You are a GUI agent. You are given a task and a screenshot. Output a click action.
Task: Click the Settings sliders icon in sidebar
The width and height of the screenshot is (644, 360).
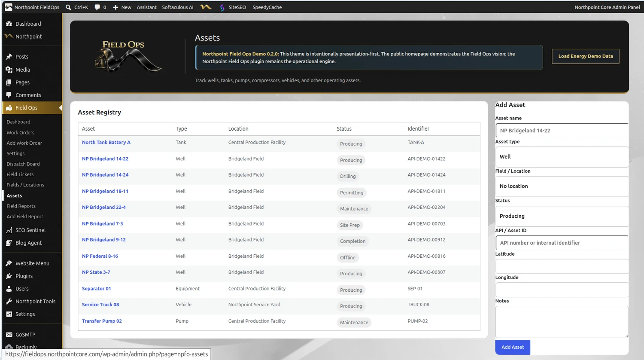(9, 314)
